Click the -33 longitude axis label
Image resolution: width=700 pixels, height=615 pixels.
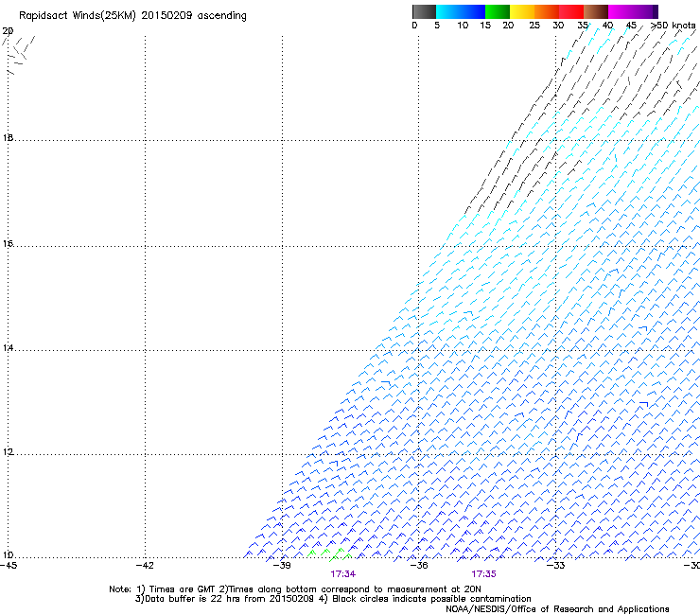pos(555,566)
